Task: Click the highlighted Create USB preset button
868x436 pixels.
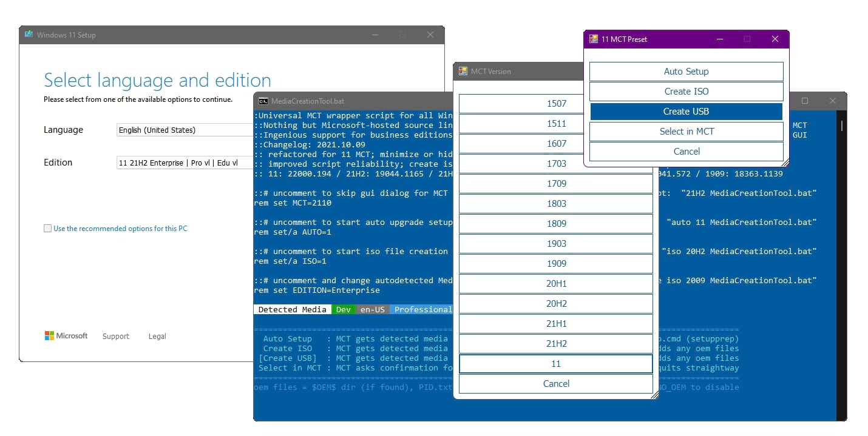Action: click(x=686, y=112)
